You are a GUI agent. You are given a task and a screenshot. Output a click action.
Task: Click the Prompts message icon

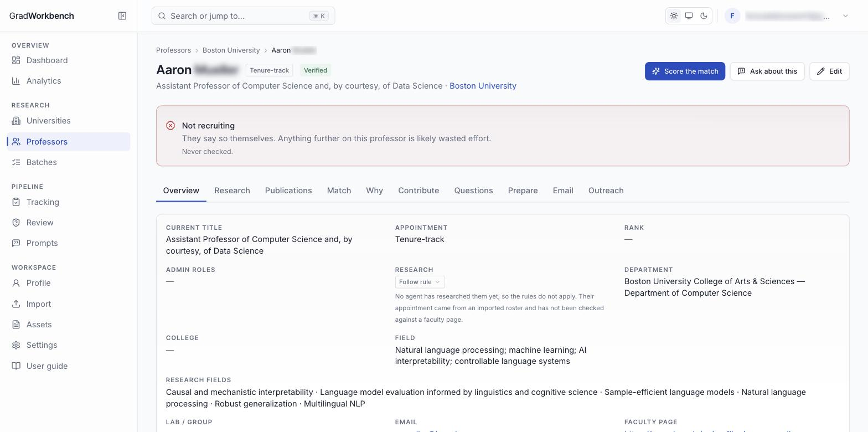click(16, 243)
